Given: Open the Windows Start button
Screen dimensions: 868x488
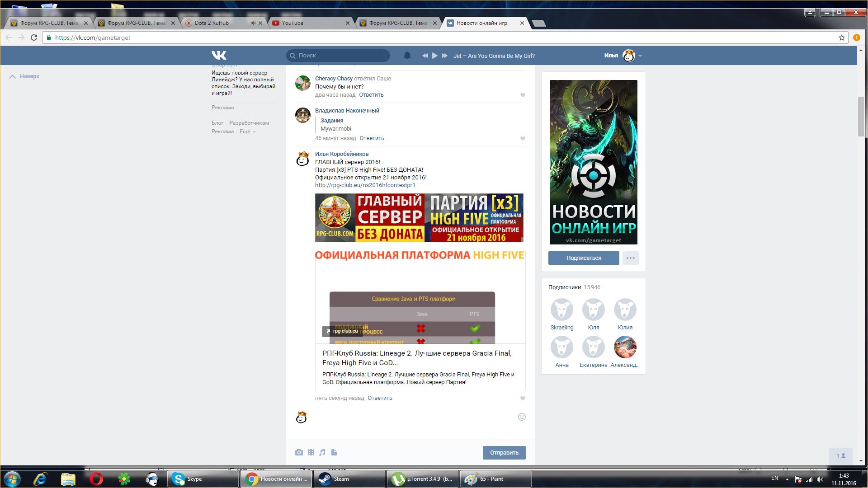Looking at the screenshot, I should [x=12, y=479].
